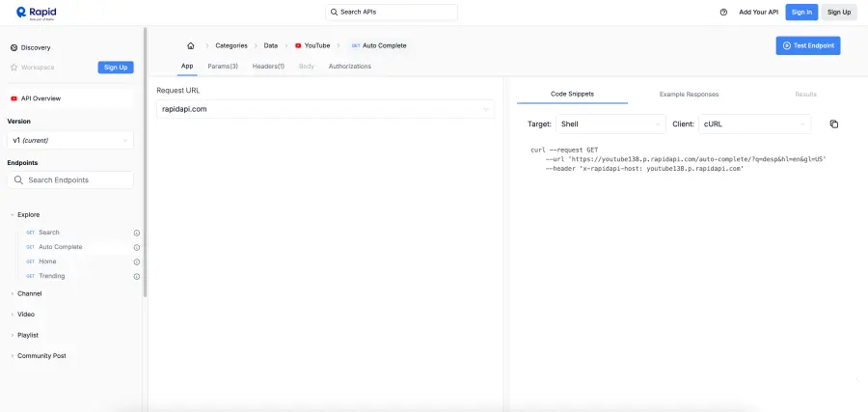This screenshot has height=412, width=868.
Task: Click the sidebar Sign Up button
Action: pos(116,67)
